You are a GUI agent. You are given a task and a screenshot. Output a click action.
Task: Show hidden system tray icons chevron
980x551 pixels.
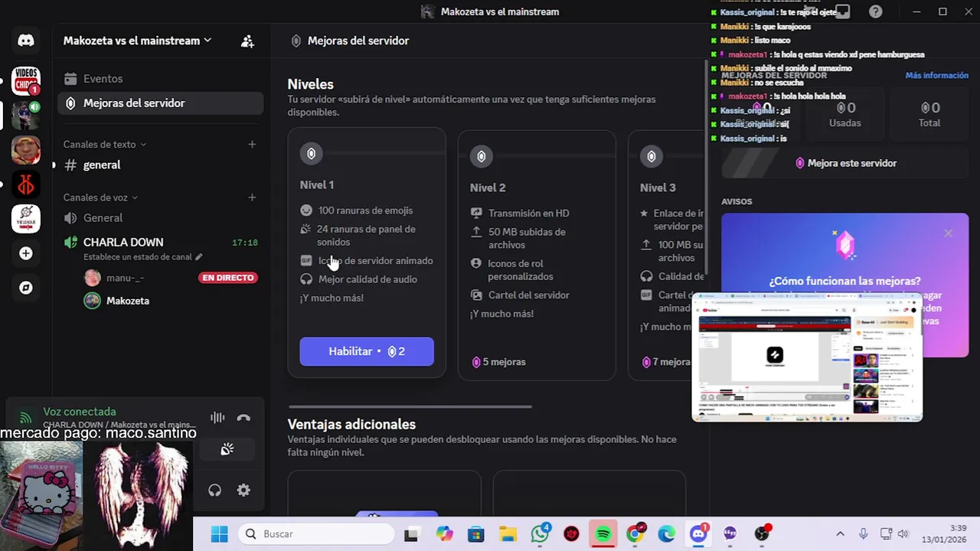(840, 534)
